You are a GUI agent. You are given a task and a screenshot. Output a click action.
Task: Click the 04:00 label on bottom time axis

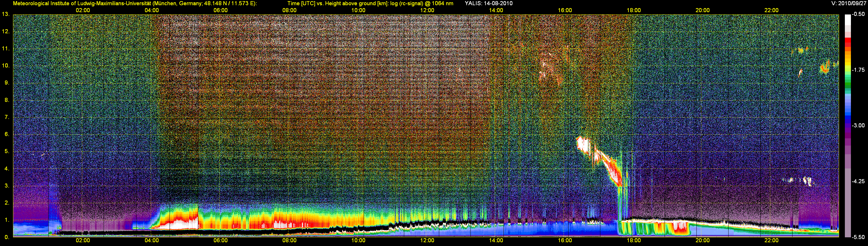152,241
